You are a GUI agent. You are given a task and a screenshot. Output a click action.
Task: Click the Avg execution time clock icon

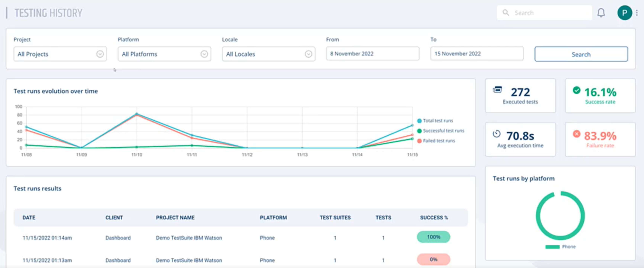(496, 134)
